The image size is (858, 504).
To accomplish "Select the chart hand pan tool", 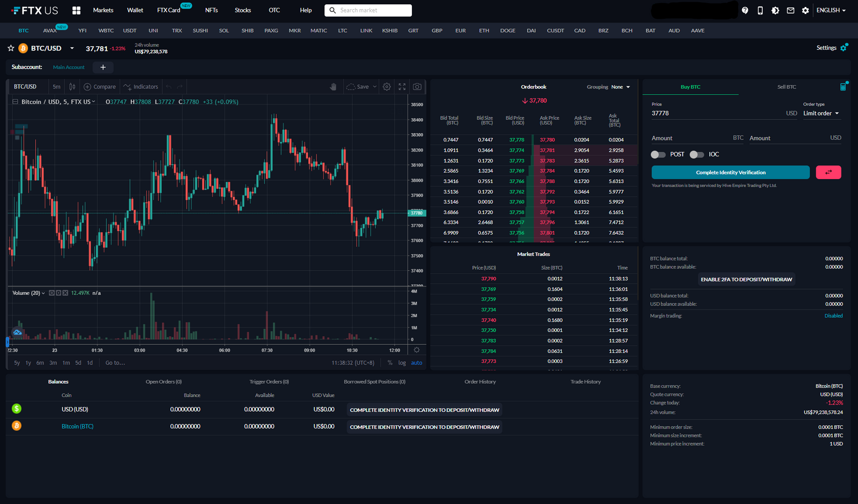I will [x=333, y=86].
